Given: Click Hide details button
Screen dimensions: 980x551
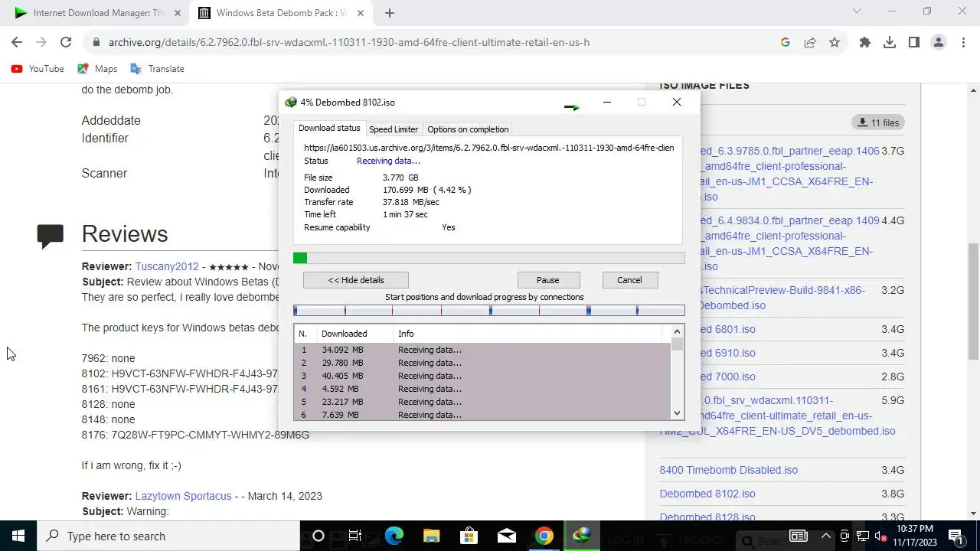Looking at the screenshot, I should point(356,280).
